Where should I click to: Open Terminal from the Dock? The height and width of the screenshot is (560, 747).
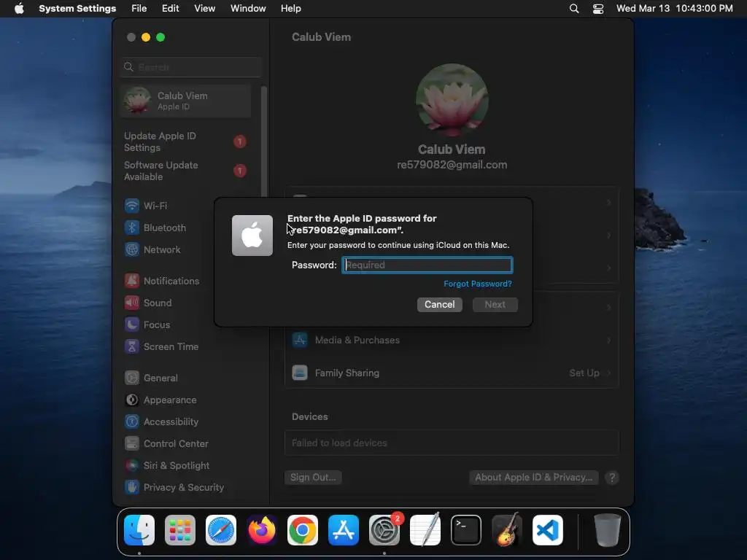point(466,530)
